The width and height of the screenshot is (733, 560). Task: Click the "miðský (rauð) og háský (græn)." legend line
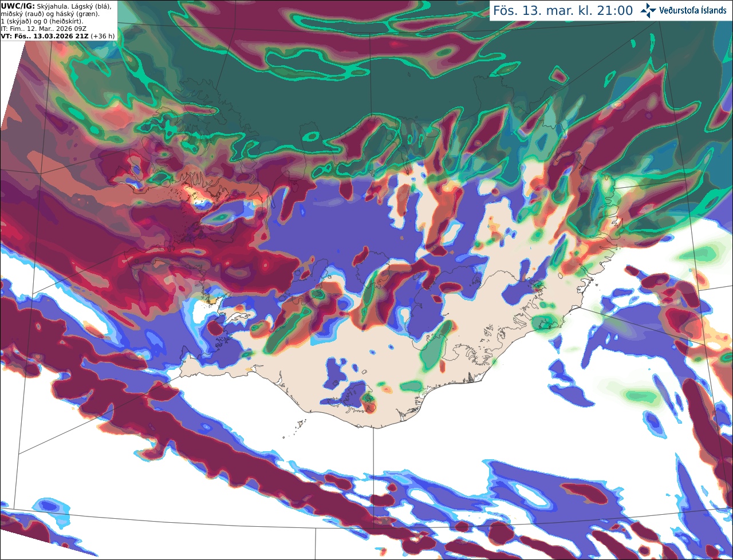point(50,14)
